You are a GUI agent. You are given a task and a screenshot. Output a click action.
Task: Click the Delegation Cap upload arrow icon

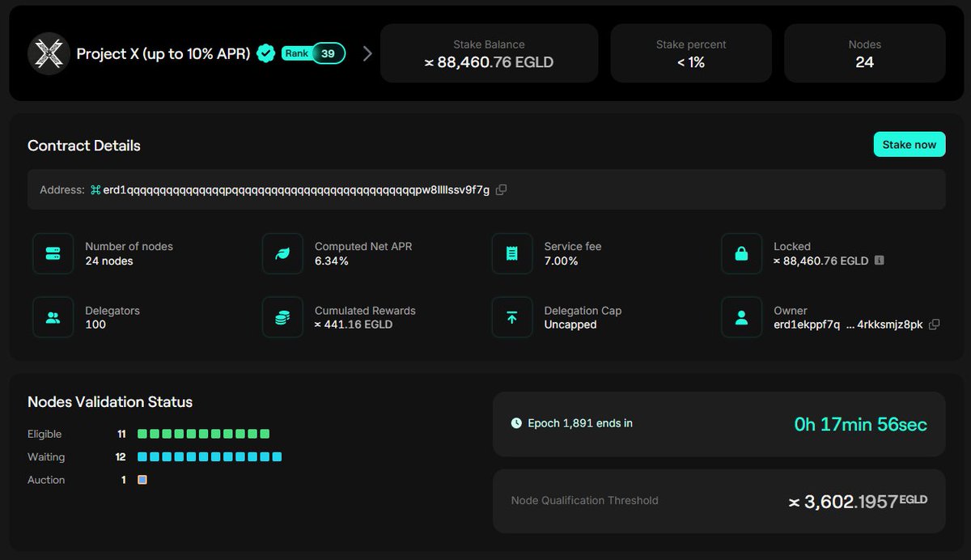point(511,317)
